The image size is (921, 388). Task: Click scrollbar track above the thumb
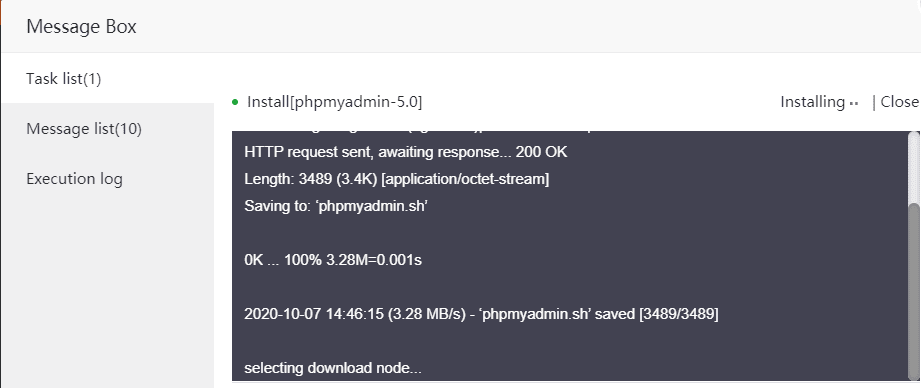coord(913,168)
